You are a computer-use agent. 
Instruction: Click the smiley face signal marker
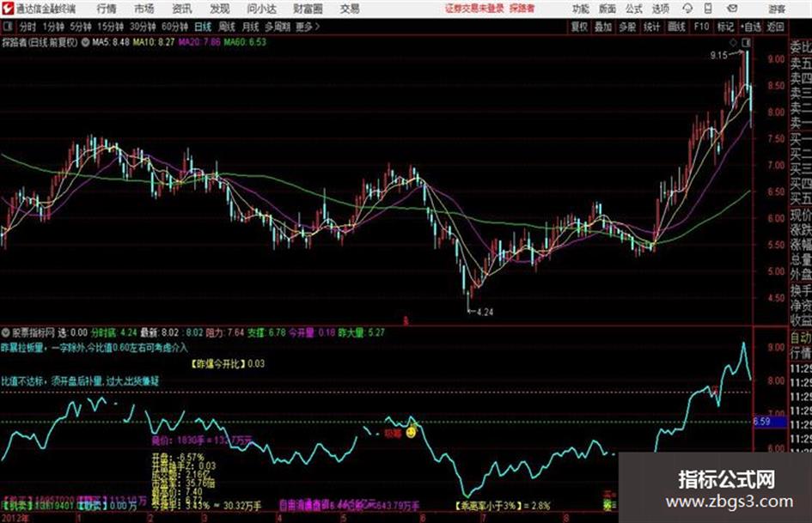pyautogui.click(x=411, y=432)
